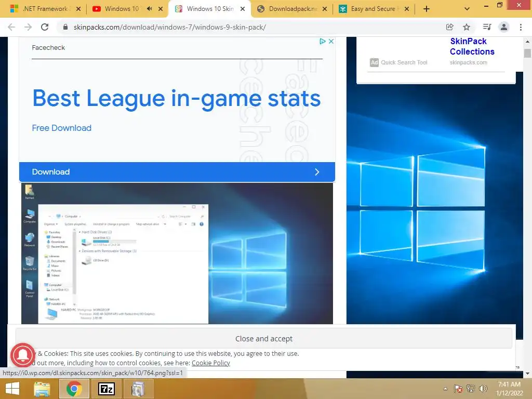Share this page using the share icon
This screenshot has height=399, width=532.
449,27
